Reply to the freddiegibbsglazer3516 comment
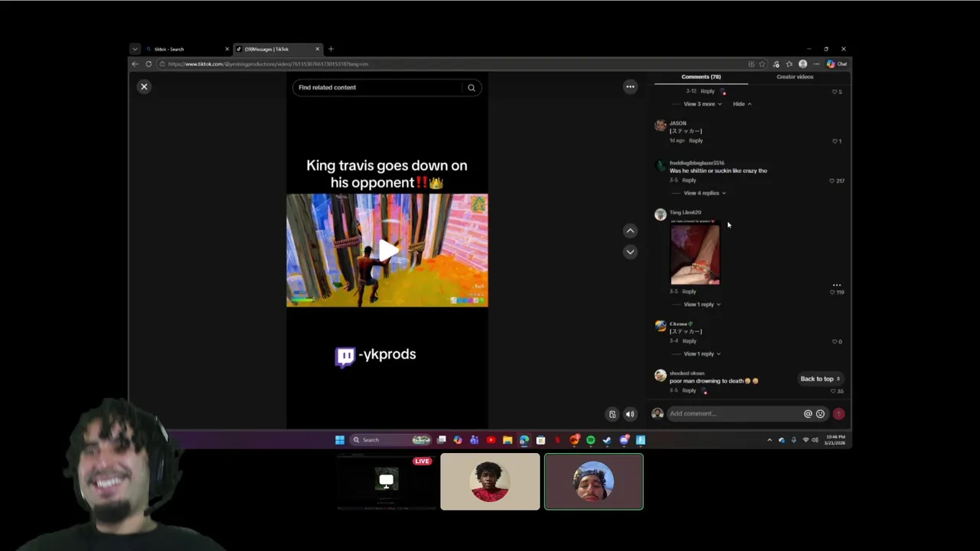The image size is (980, 551). 689,181
